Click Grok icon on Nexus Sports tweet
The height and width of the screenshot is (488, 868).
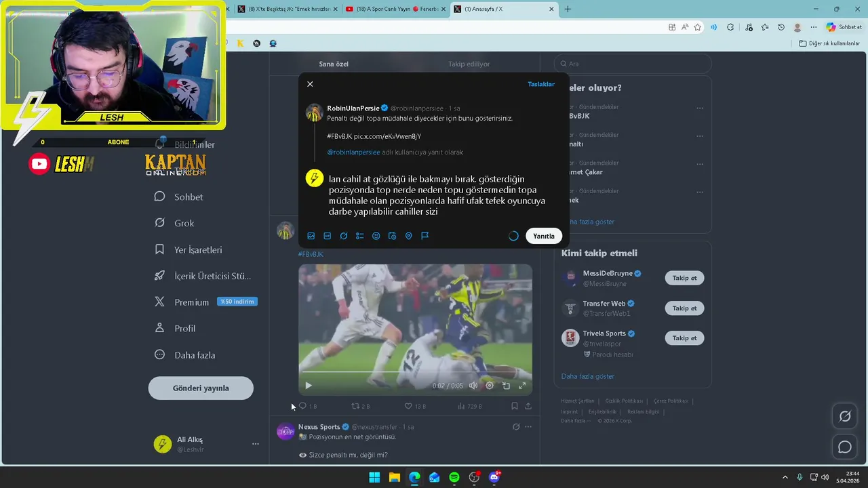pyautogui.click(x=516, y=427)
